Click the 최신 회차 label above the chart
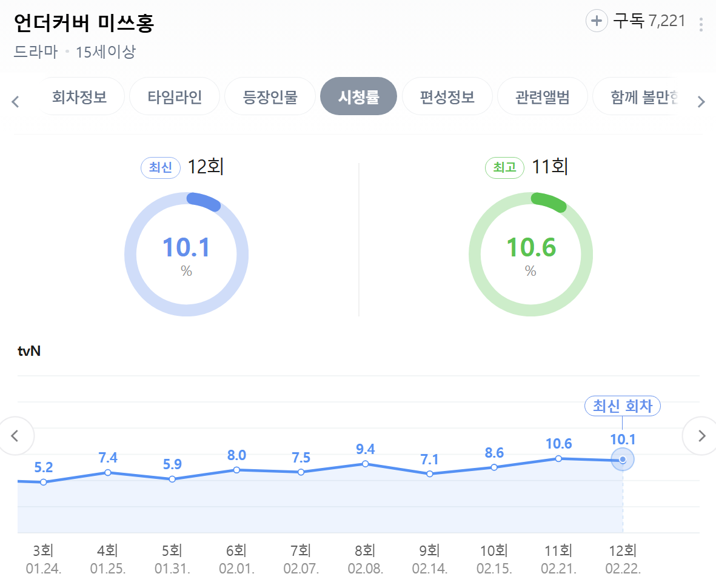The image size is (716, 588). pyautogui.click(x=622, y=406)
